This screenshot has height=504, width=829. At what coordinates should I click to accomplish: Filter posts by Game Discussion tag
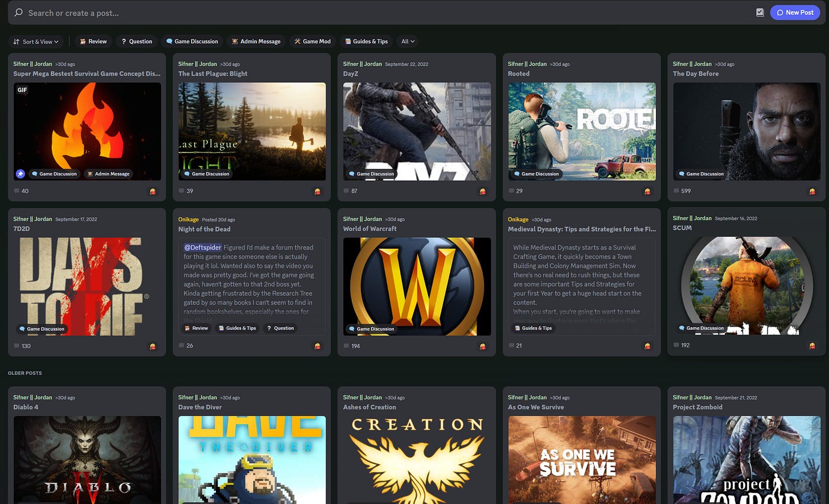pos(192,42)
